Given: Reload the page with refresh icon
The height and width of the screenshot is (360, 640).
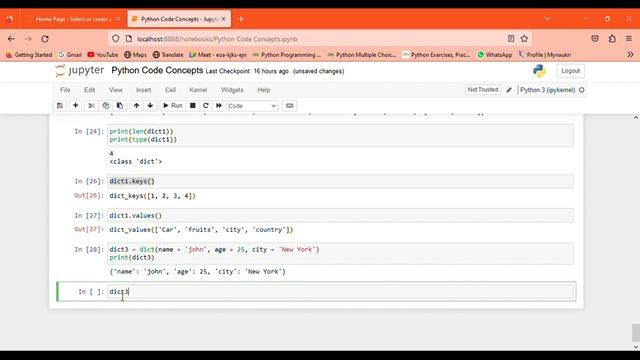Looking at the screenshot, I should point(45,39).
